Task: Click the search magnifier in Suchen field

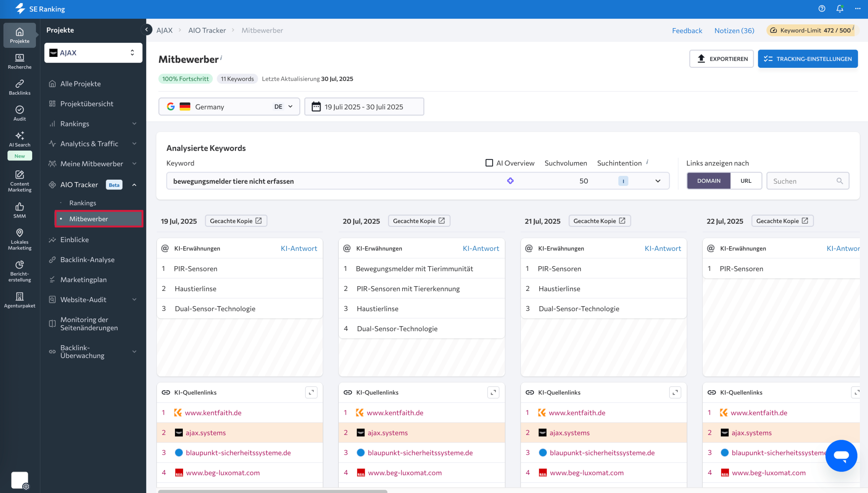Action: [x=840, y=181]
